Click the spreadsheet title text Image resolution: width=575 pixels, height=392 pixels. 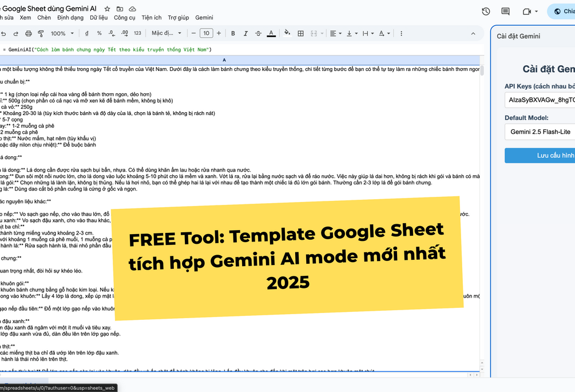pyautogui.click(x=49, y=9)
